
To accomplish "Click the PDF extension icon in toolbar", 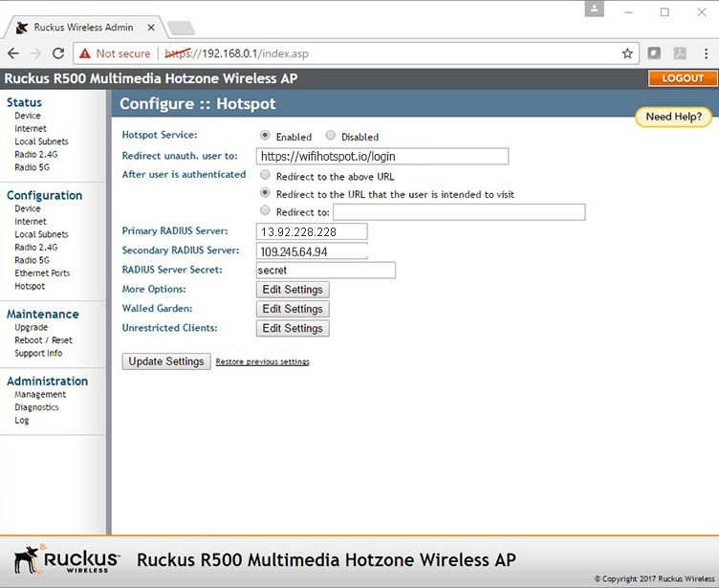I will click(680, 54).
